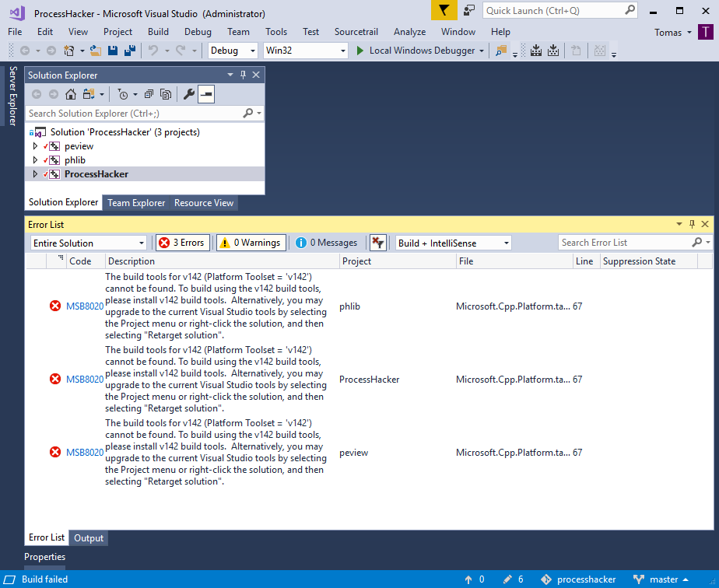Image resolution: width=719 pixels, height=588 pixels.
Task: Click Save All toolbar icon
Action: pyautogui.click(x=130, y=51)
